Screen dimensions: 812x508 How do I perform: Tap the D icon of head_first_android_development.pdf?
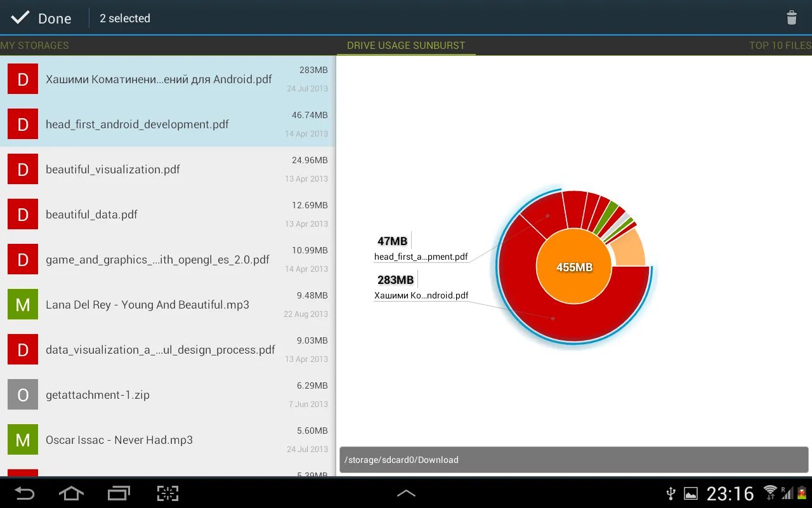[x=23, y=124]
